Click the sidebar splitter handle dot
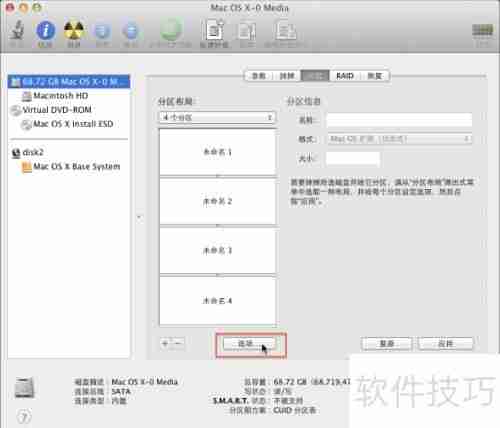 (x=139, y=217)
